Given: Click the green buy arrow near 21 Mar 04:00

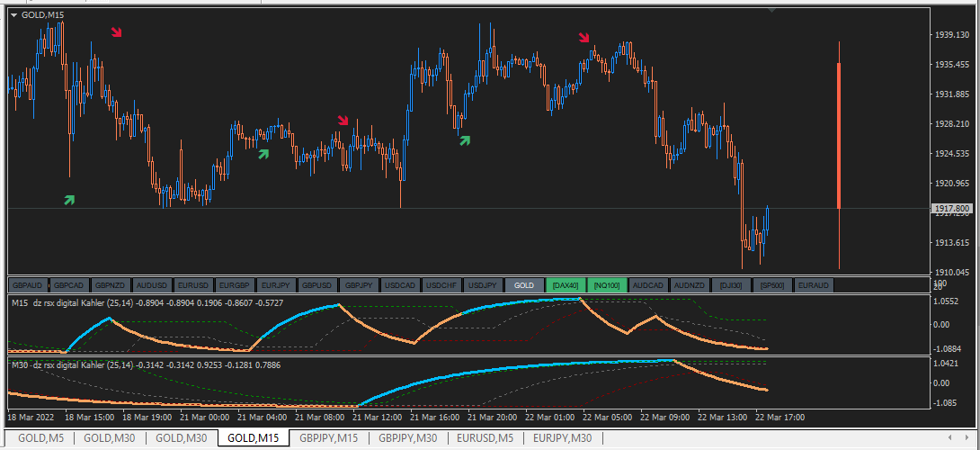Looking at the screenshot, I should tap(263, 153).
